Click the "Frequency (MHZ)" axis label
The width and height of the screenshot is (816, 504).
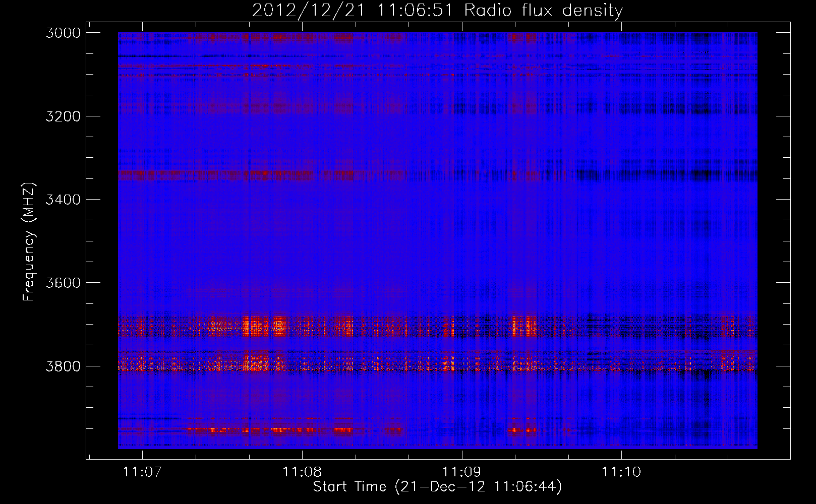[x=29, y=241]
